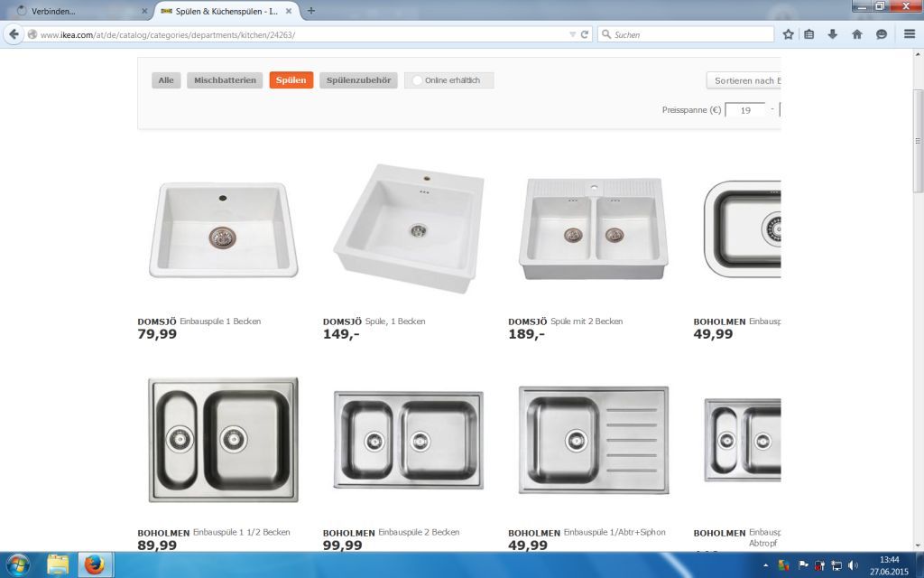Bookmark this page with the star icon

click(788, 35)
